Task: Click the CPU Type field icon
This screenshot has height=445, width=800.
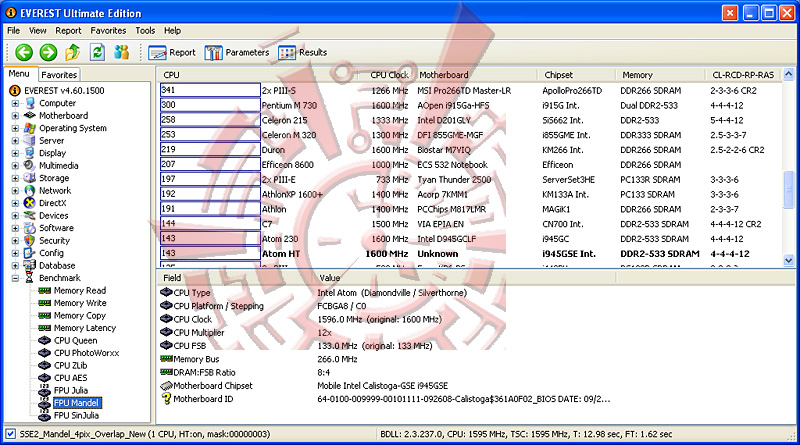Action: tap(166, 292)
